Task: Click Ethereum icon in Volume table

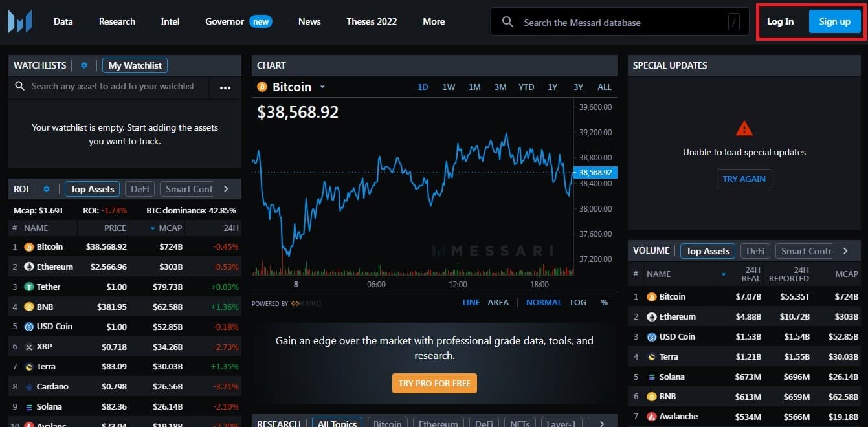Action: pos(652,316)
